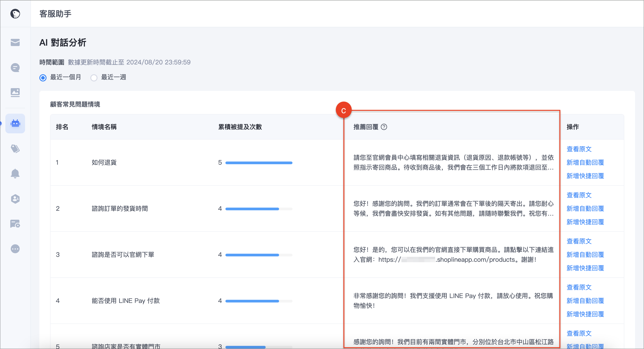
Task: Open the more options ellipsis icon in sidebar
Action: click(15, 249)
